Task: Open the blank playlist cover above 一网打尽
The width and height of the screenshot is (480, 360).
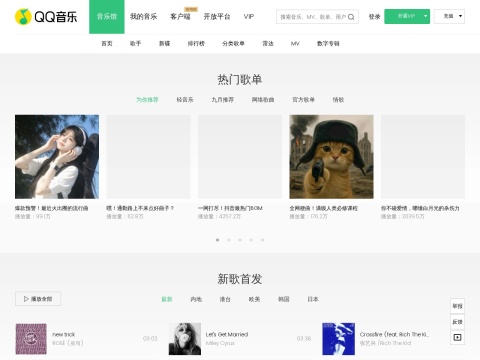Action: tap(240, 157)
